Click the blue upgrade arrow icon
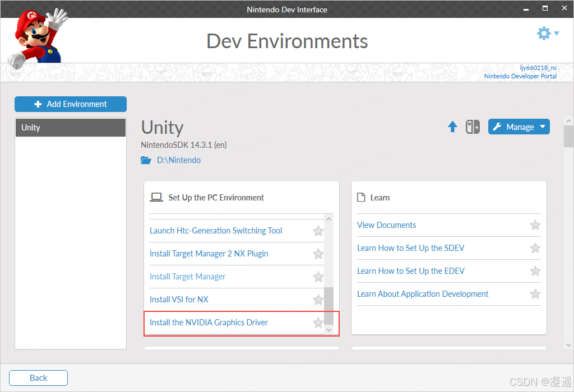Image resolution: width=574 pixels, height=392 pixels. pyautogui.click(x=452, y=127)
